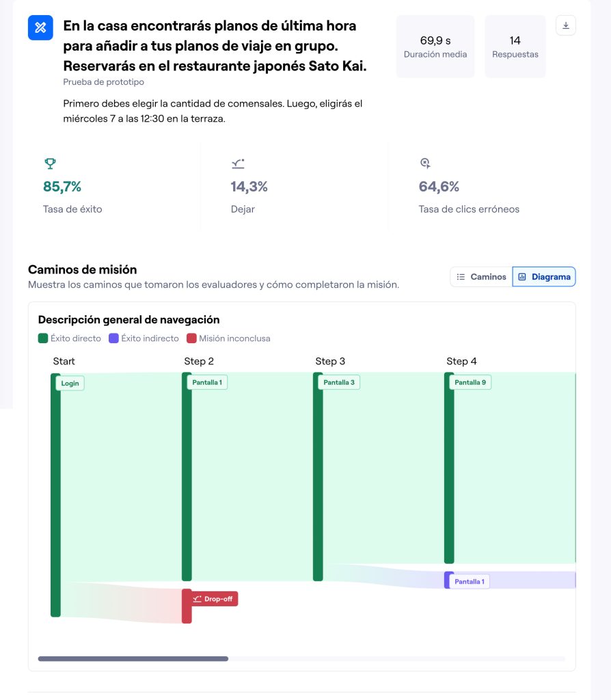Screen dimensions: 611x700
Task: Click red Misión inconclusa legend swatch
Action: (x=192, y=338)
